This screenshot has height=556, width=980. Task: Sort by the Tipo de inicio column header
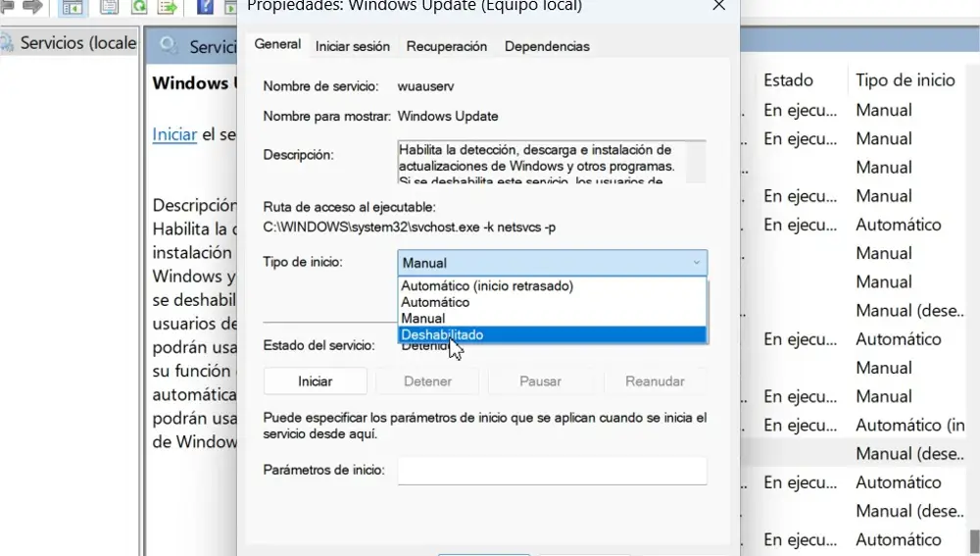pyautogui.click(x=905, y=80)
